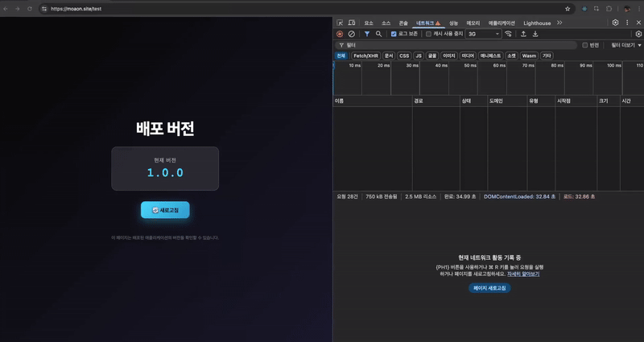Filter requests by 문서 type
The width and height of the screenshot is (644, 342).
point(389,56)
